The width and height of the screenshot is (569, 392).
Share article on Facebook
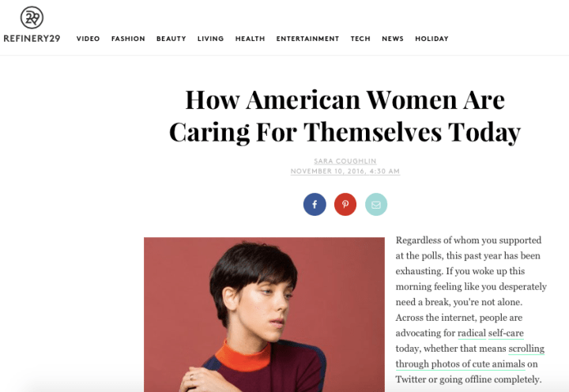[x=315, y=205]
